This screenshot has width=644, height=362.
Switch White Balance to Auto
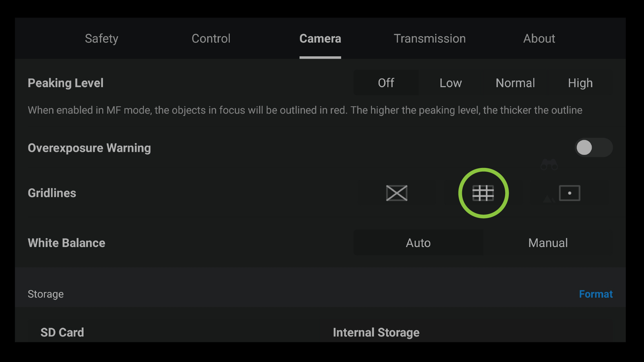(x=418, y=243)
